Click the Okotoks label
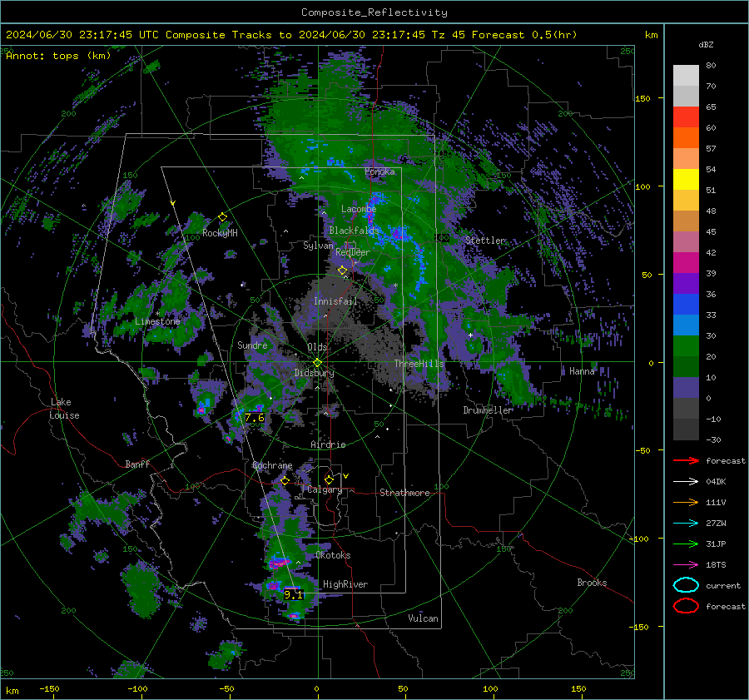The width and height of the screenshot is (749, 700). point(333,555)
